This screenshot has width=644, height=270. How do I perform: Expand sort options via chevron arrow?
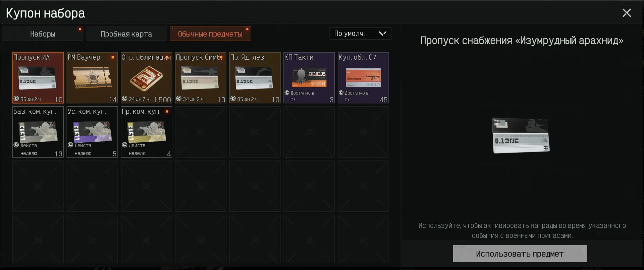382,34
